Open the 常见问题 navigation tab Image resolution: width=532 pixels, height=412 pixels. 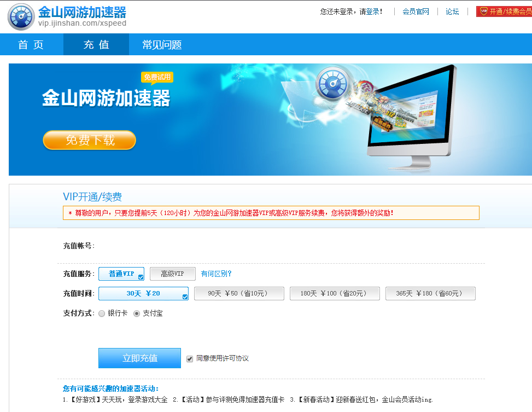162,44
